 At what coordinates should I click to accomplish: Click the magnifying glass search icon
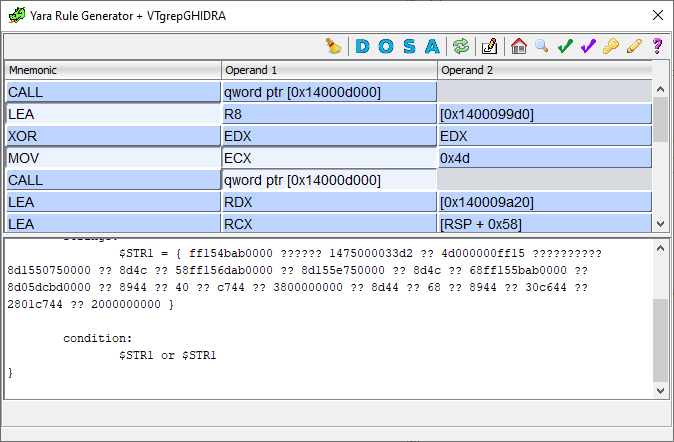point(542,46)
